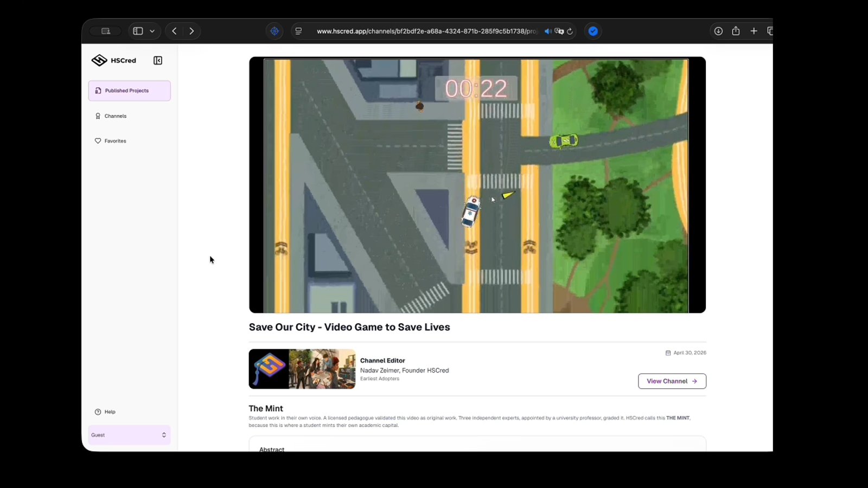Go forward to the next page

pos(192,31)
